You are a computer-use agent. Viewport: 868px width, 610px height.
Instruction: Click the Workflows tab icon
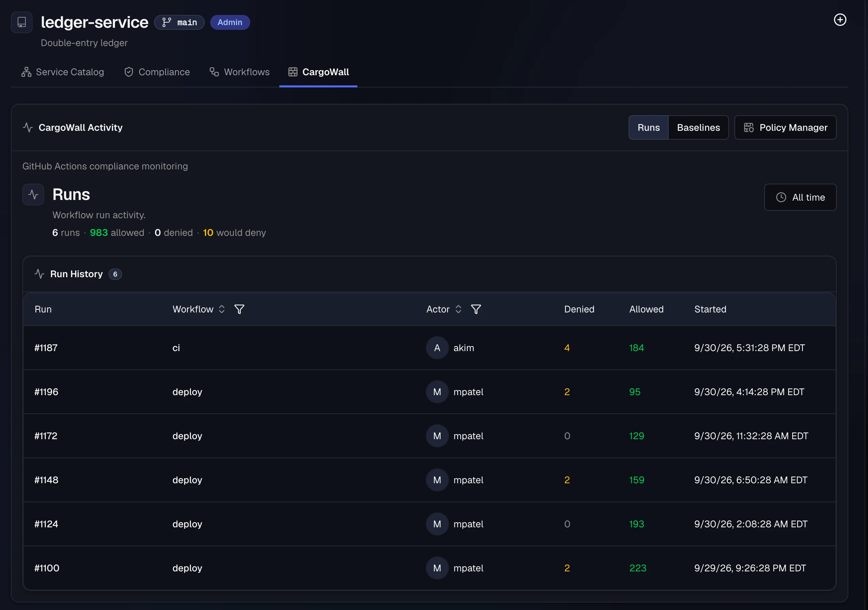tap(214, 72)
